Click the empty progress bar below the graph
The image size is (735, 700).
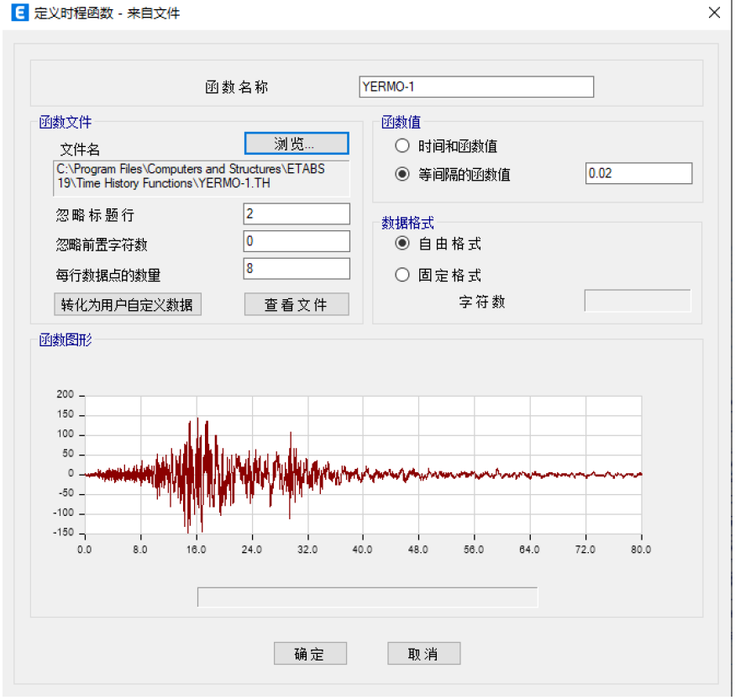pos(368,597)
